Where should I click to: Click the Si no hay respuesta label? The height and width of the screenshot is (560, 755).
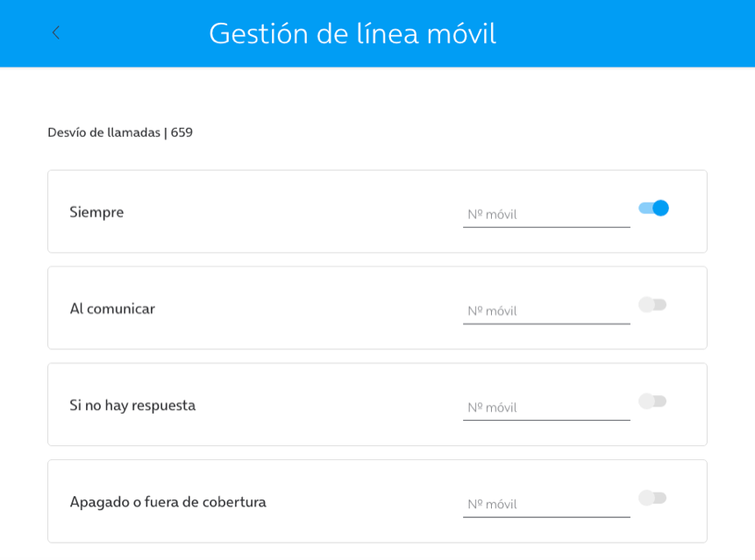[132, 405]
